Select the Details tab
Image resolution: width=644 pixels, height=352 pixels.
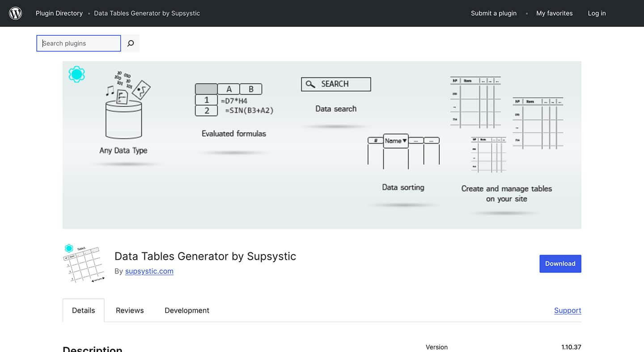click(84, 310)
